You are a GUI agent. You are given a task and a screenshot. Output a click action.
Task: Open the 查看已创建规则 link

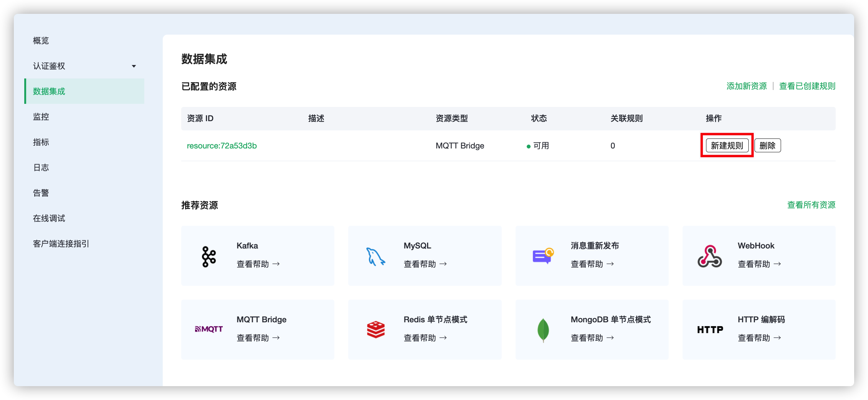pyautogui.click(x=807, y=86)
